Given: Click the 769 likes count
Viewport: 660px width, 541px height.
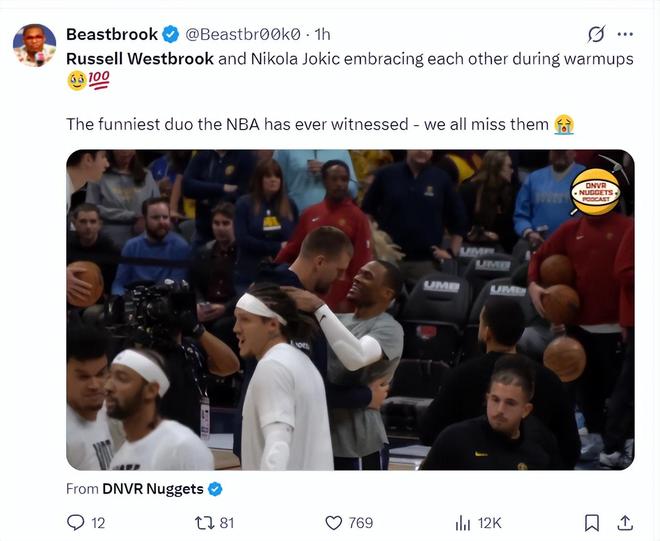Looking at the screenshot, I should [361, 523].
